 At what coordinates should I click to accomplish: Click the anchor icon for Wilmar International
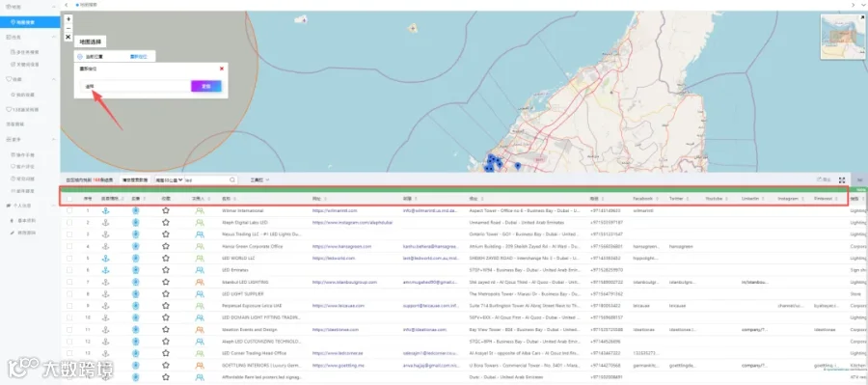(x=106, y=210)
